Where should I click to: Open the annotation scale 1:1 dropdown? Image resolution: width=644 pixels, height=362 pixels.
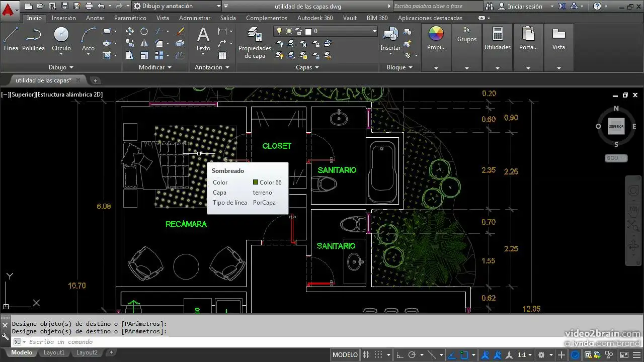click(x=525, y=355)
